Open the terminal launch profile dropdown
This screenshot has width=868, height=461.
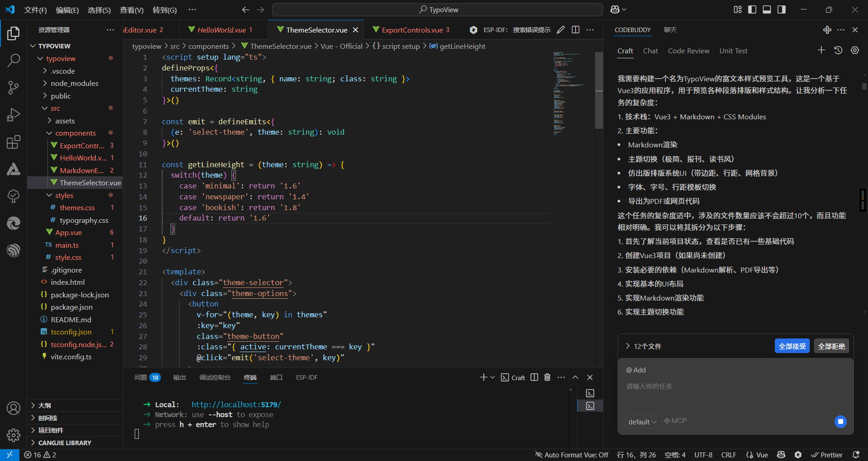(493, 377)
